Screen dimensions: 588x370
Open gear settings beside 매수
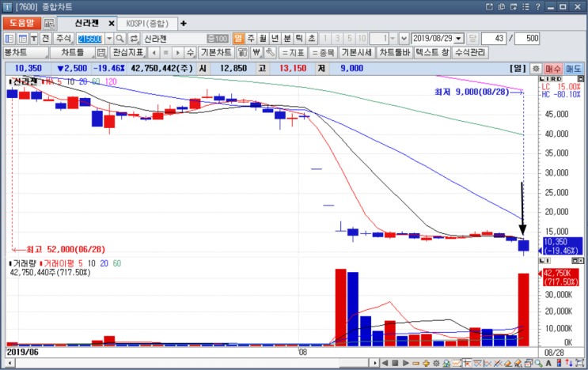click(536, 69)
